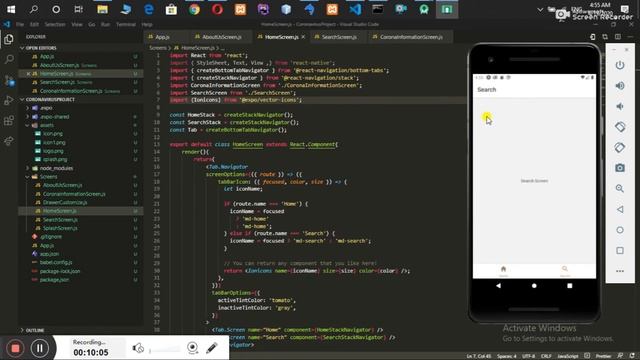
Task: Open Chrome from the taskbar
Action: (194, 9)
